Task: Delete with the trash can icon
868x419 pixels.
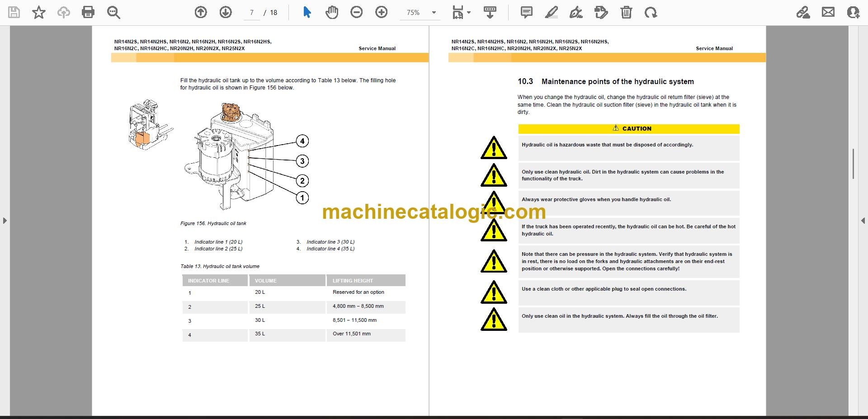Action: tap(626, 12)
